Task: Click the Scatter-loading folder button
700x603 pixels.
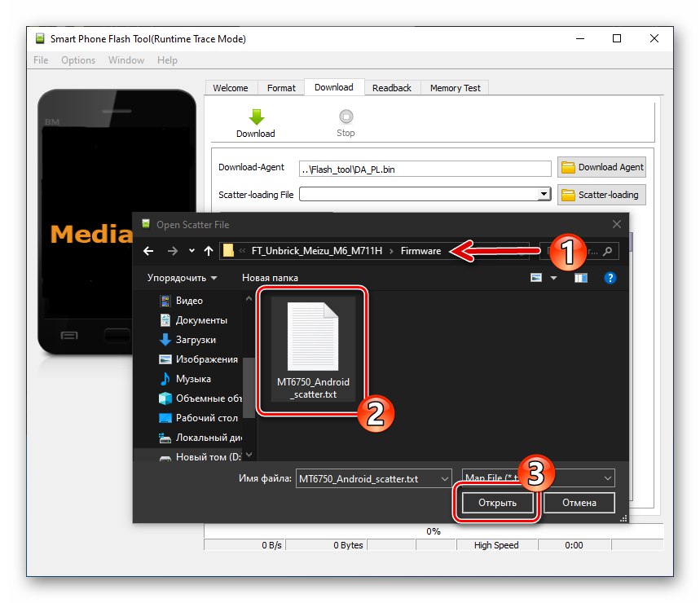Action: [601, 195]
